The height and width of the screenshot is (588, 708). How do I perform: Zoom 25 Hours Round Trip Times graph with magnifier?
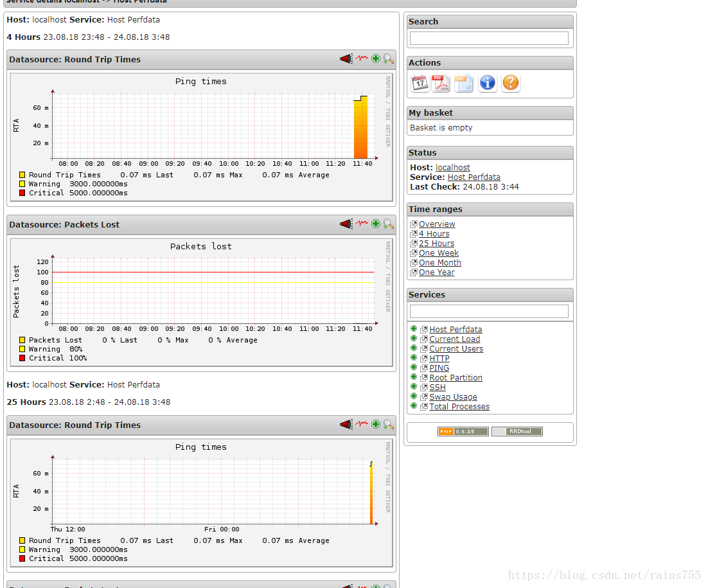click(388, 425)
